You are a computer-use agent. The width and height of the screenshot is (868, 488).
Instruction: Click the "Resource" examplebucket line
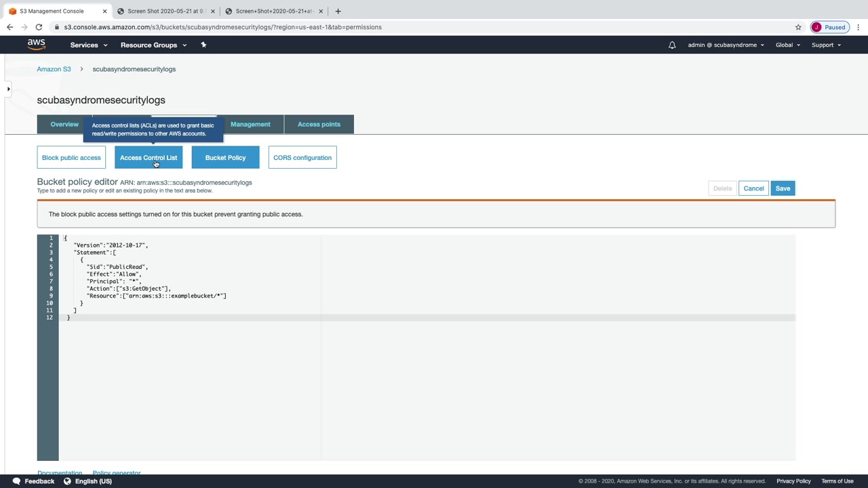click(157, 296)
